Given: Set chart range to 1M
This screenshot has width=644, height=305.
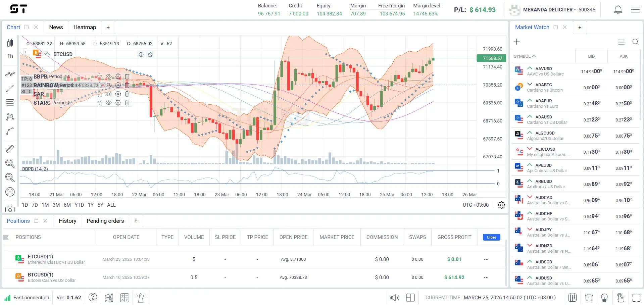Looking at the screenshot, I should [x=45, y=205].
